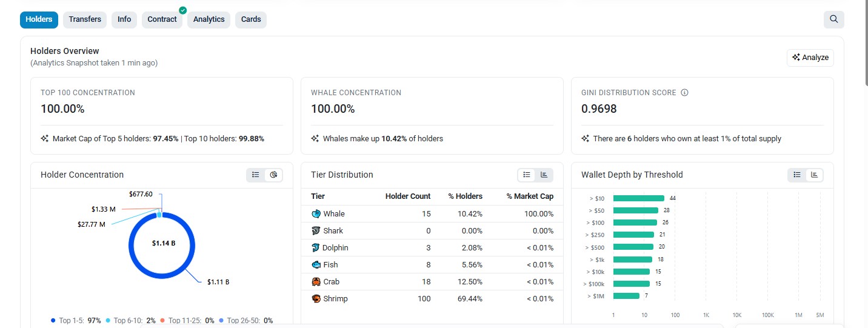
Task: Click the verified checkmark badge on Contract
Action: (182, 10)
